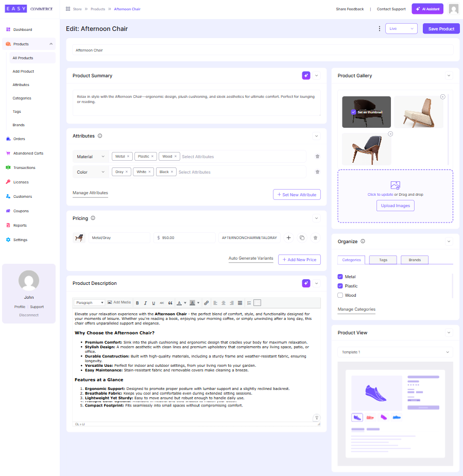Viewport: 463px width, 476px height.
Task: Delete the Metal/Gray price row
Action: tap(315, 237)
